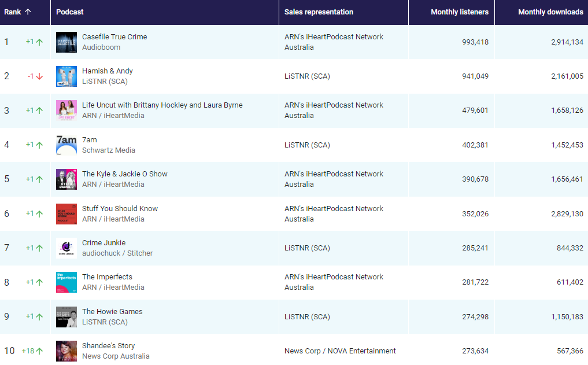Click the green up arrow beside +18 rank change
The height and width of the screenshot is (365, 588).
click(x=39, y=351)
